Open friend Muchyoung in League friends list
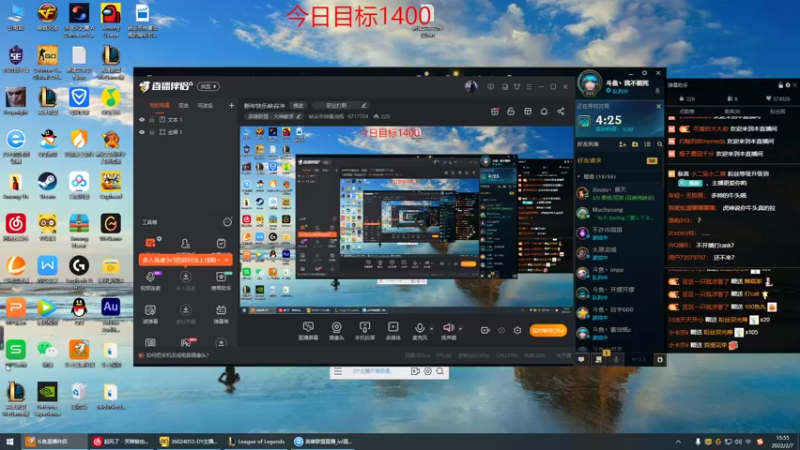Image resolution: width=800 pixels, height=450 pixels. (x=617, y=213)
